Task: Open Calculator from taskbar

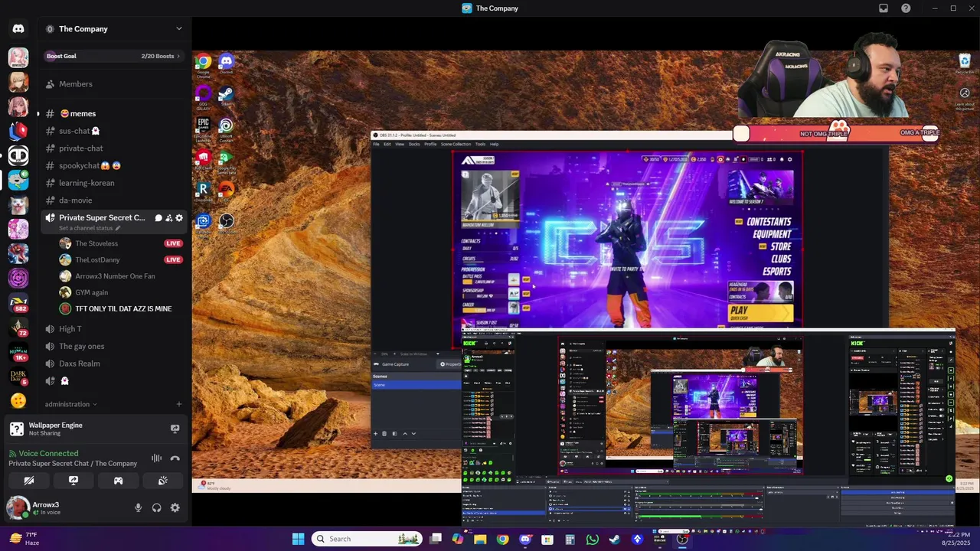Action: (x=570, y=539)
